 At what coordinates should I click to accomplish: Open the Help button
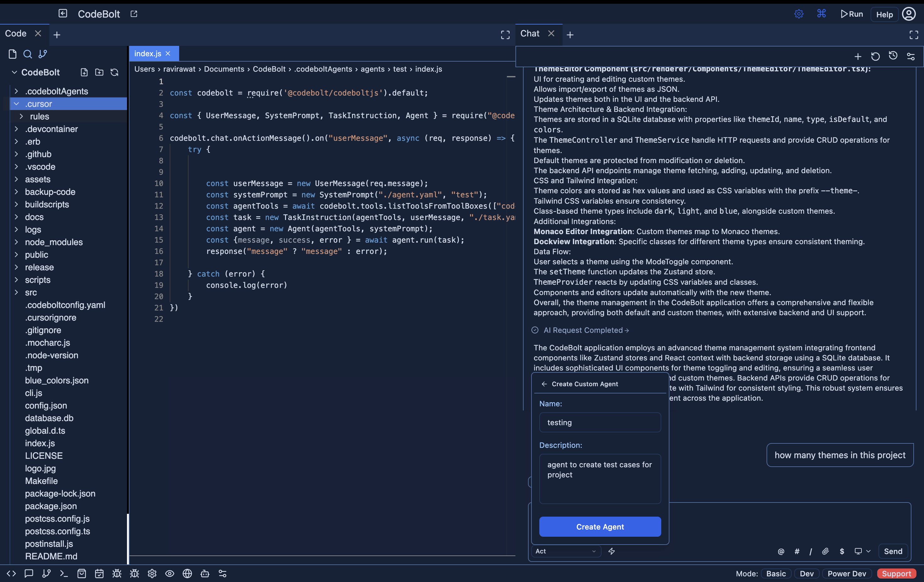pos(884,14)
